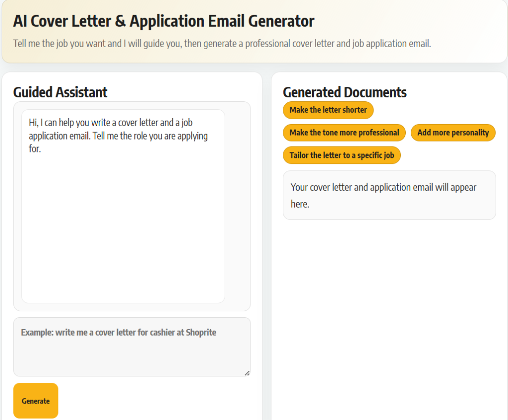Click the prompt textarea resize handle
Viewport: 508px width, 420px height.
pyautogui.click(x=247, y=372)
